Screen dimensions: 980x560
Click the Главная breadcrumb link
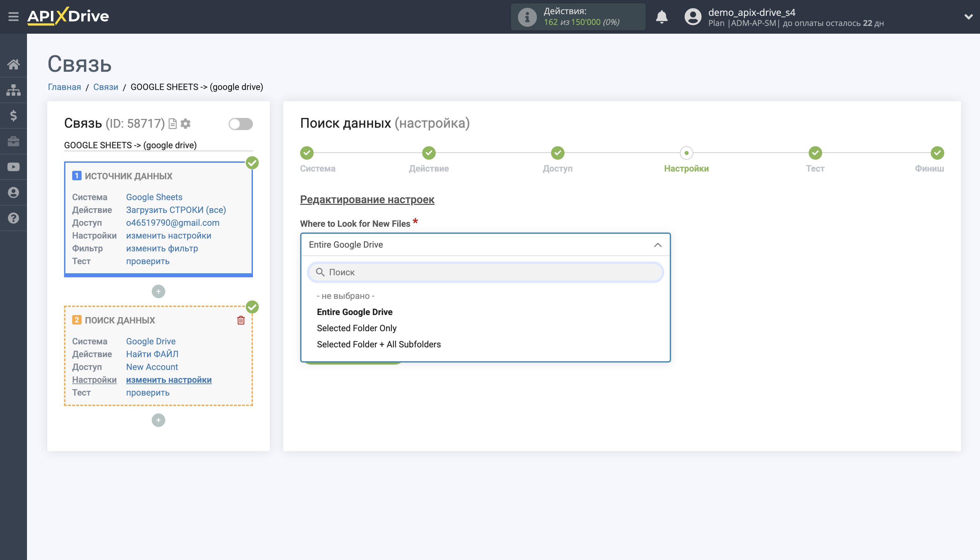click(x=64, y=87)
